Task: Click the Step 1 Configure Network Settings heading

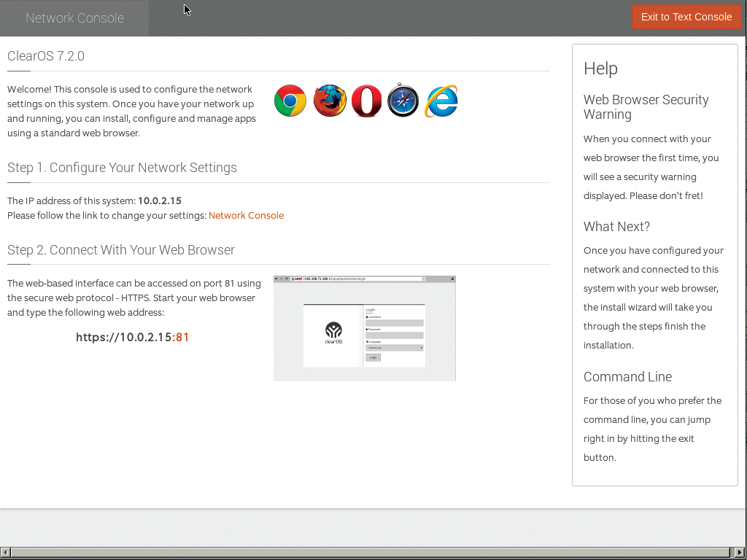Action: 122,168
